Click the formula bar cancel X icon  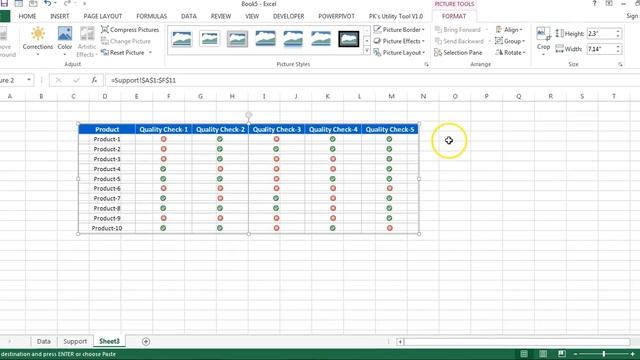(58, 80)
